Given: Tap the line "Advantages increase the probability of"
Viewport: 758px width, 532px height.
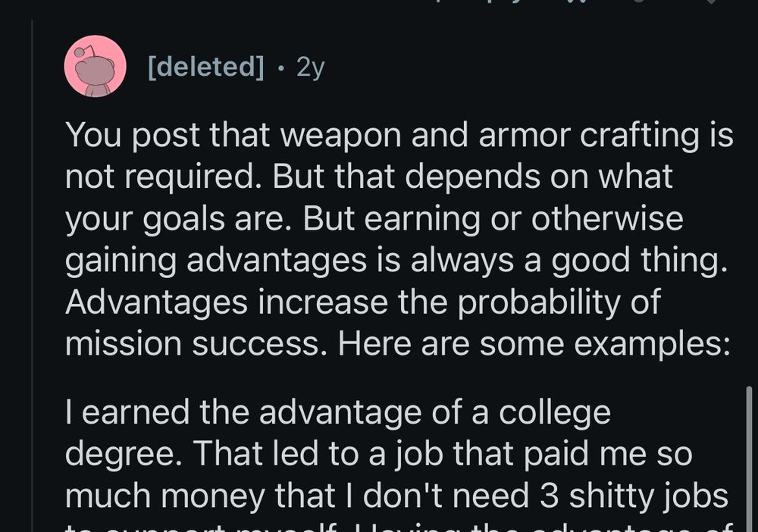Looking at the screenshot, I should point(362,302).
